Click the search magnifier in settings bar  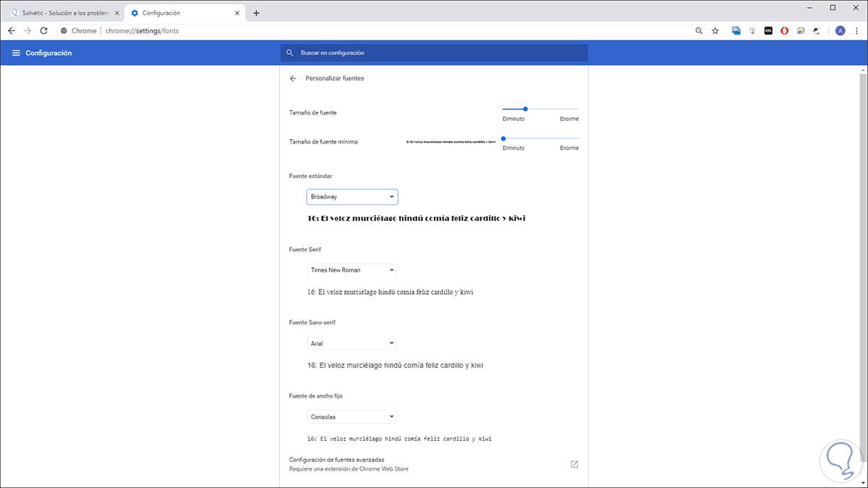click(x=290, y=53)
